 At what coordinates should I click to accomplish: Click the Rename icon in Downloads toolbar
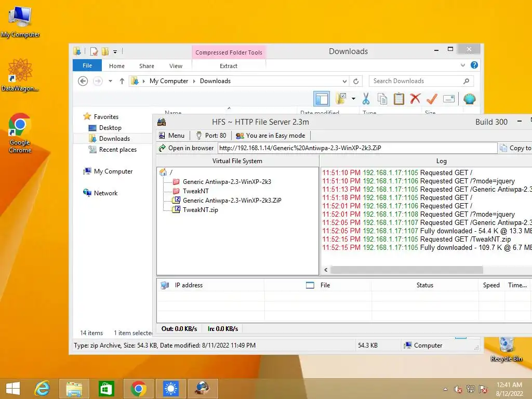448,99
